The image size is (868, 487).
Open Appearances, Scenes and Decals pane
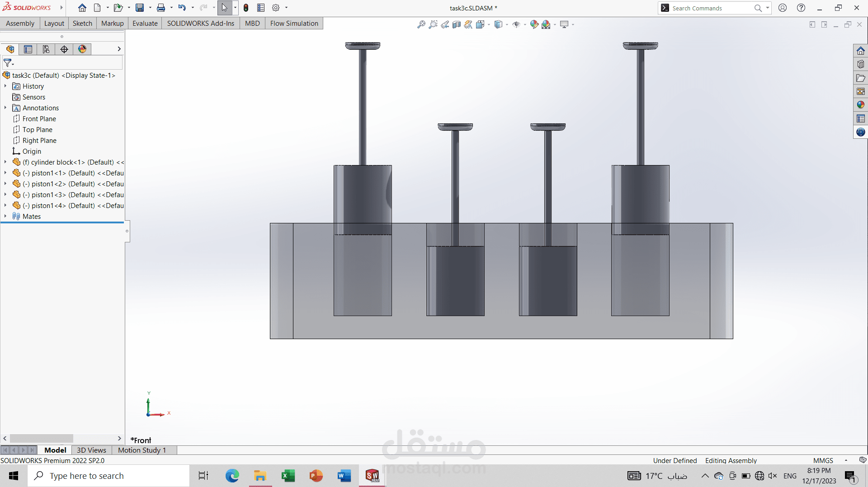861,105
